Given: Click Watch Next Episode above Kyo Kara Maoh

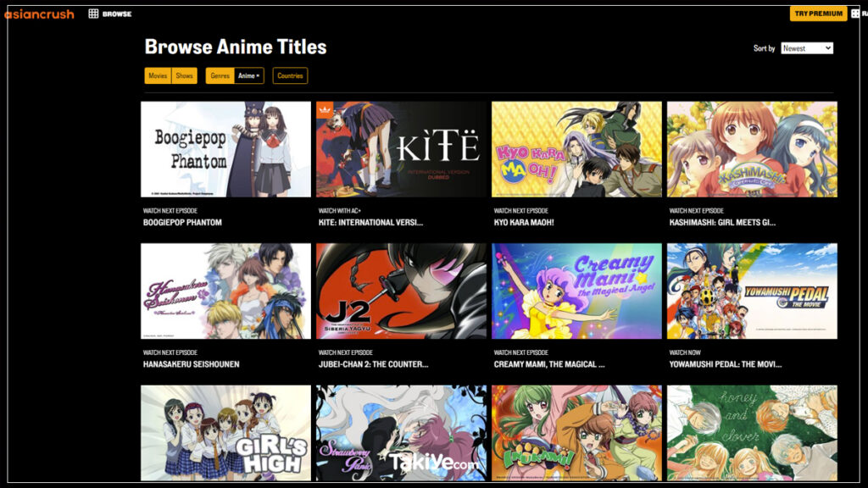Looking at the screenshot, I should point(521,211).
